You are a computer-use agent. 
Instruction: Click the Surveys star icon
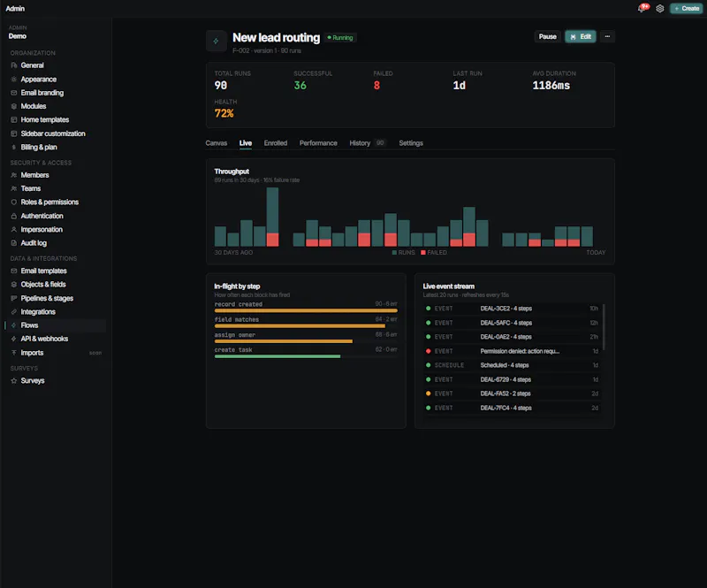tap(14, 381)
